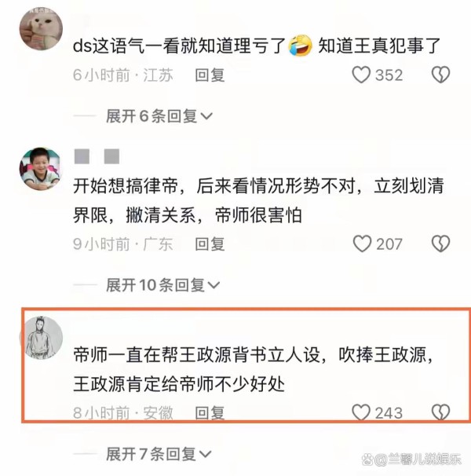Select the comment text starting ds这语气
Viewport: 471px width, 476px height.
[257, 46]
